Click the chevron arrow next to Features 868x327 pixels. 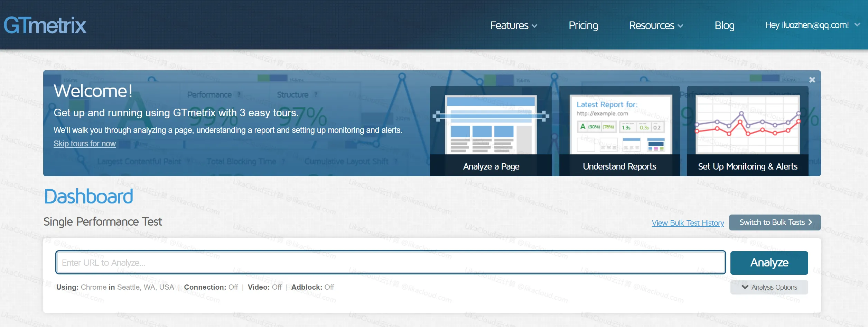tap(534, 26)
